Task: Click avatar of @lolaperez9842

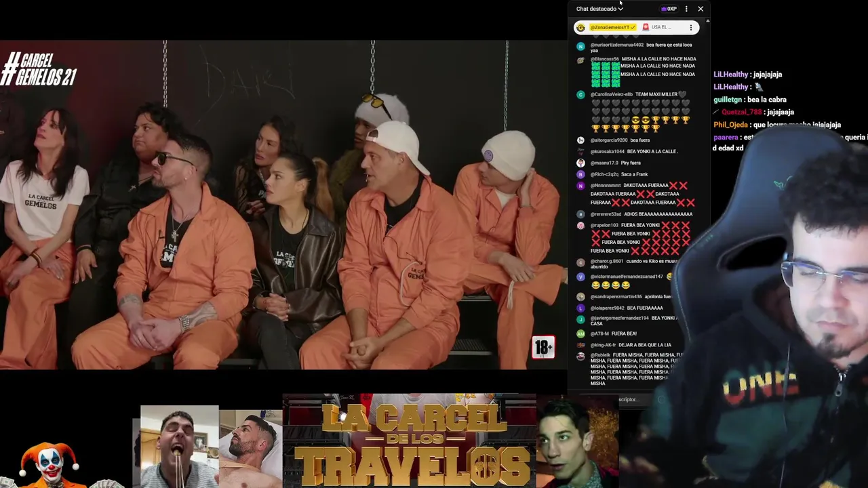Action: (x=580, y=308)
